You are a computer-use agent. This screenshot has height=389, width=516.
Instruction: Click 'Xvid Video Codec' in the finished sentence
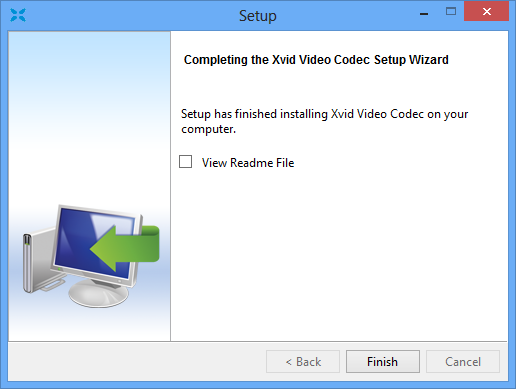coord(377,114)
